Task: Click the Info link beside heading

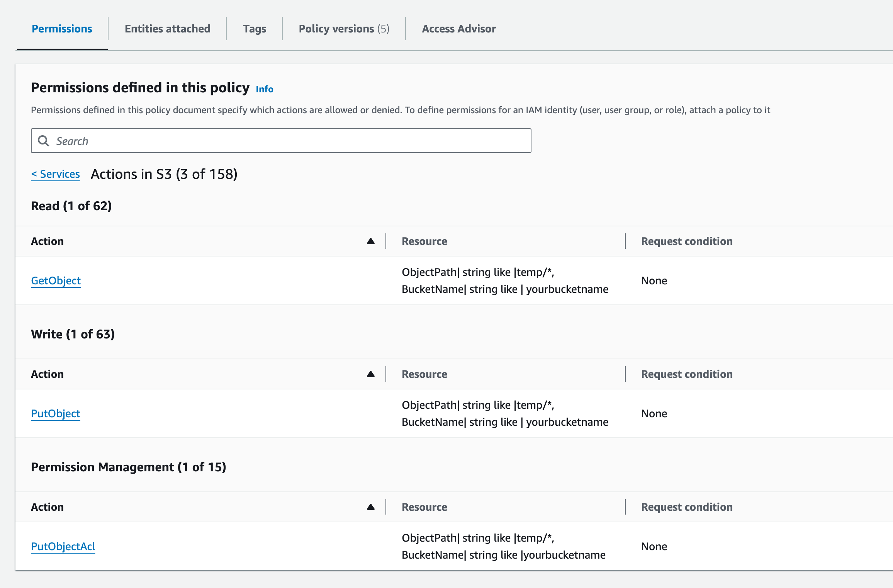Action: point(265,89)
